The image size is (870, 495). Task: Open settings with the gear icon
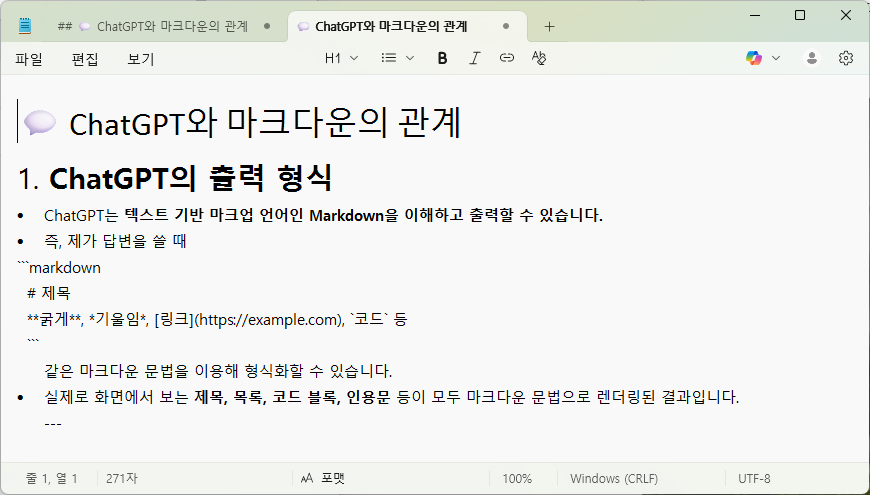point(846,58)
